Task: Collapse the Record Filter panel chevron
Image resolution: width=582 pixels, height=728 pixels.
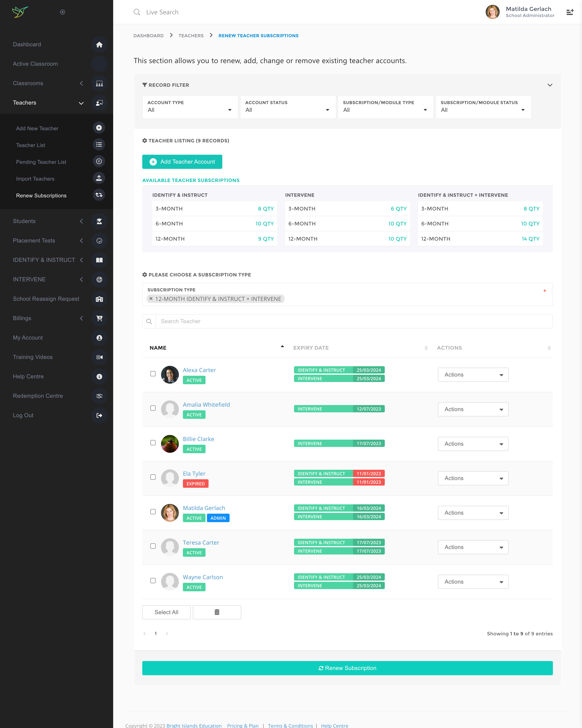Action: coord(550,85)
